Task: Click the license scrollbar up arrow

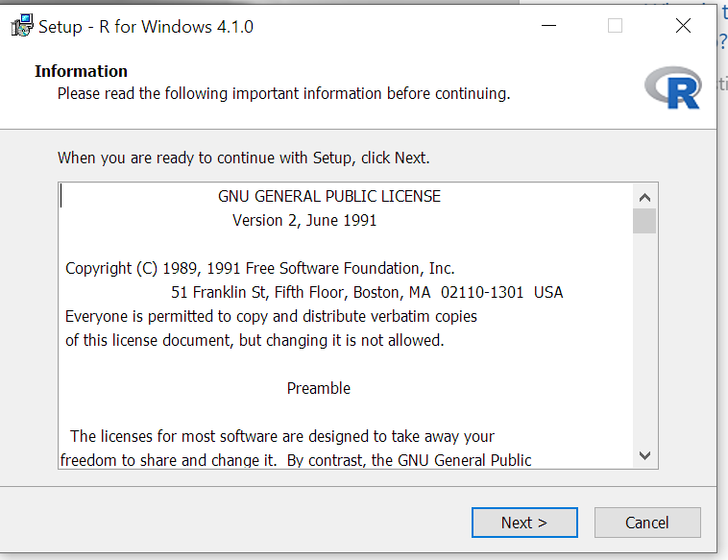Action: [x=644, y=197]
